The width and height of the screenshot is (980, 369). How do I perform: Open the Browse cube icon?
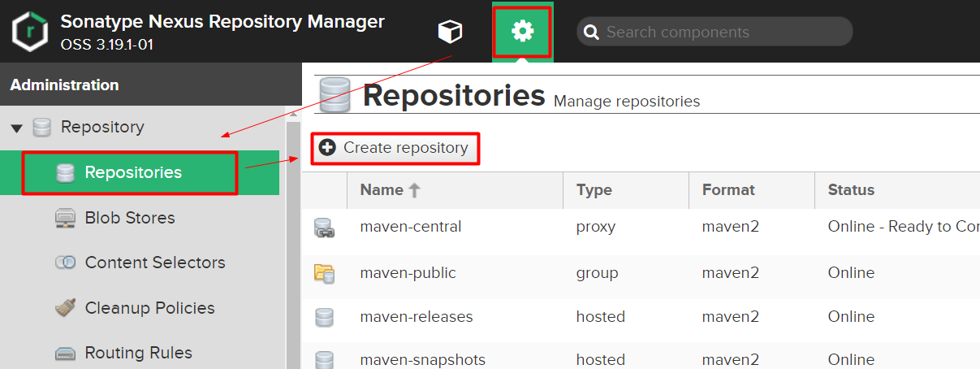pos(450,32)
